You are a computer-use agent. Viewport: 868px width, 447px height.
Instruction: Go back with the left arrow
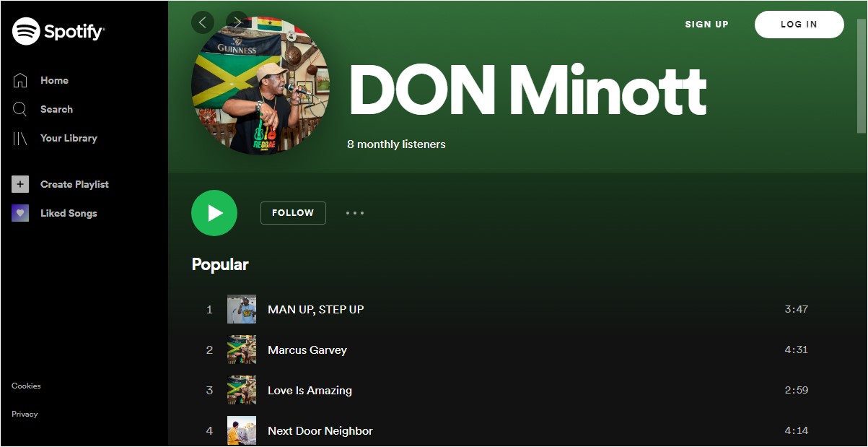pos(203,22)
